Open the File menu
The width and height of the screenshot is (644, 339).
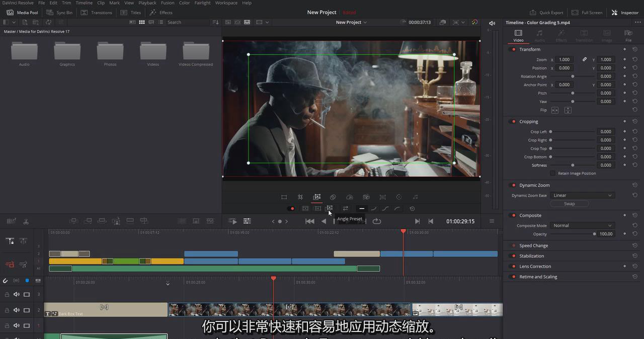pyautogui.click(x=42, y=3)
